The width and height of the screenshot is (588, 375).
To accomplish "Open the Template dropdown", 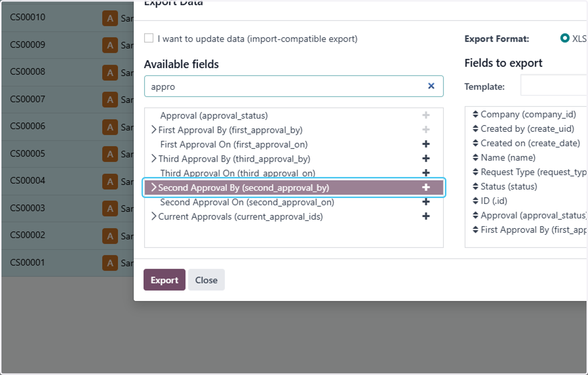I will [x=554, y=86].
